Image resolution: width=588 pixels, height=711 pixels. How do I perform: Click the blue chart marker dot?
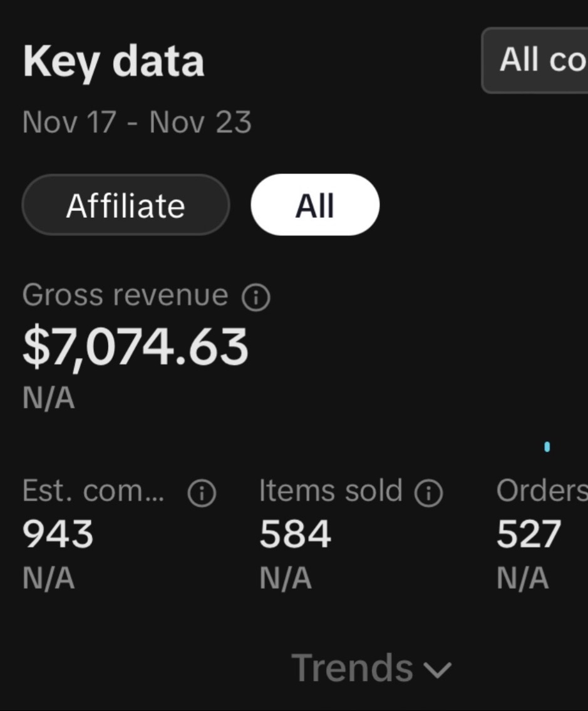coord(547,447)
